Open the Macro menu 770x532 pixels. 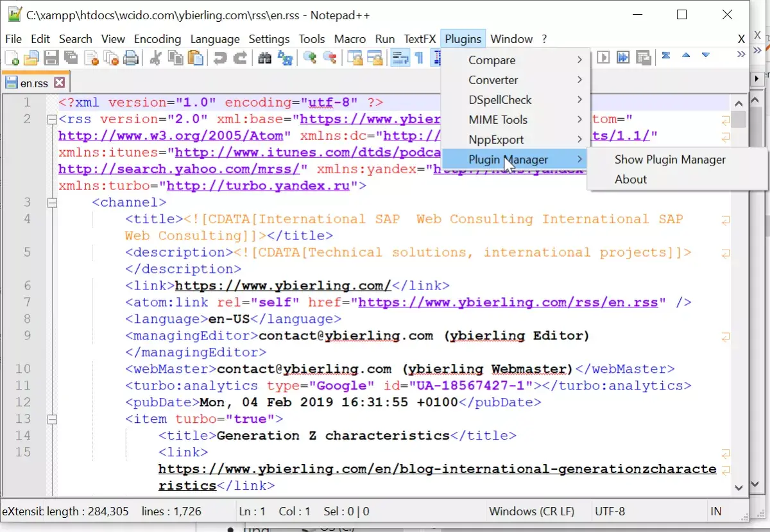(x=350, y=39)
